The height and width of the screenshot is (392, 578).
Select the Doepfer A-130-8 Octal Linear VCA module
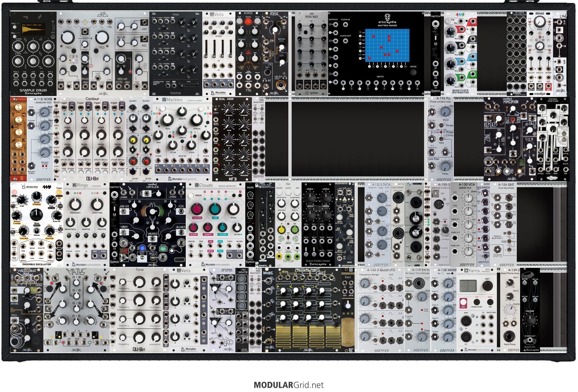(517, 54)
